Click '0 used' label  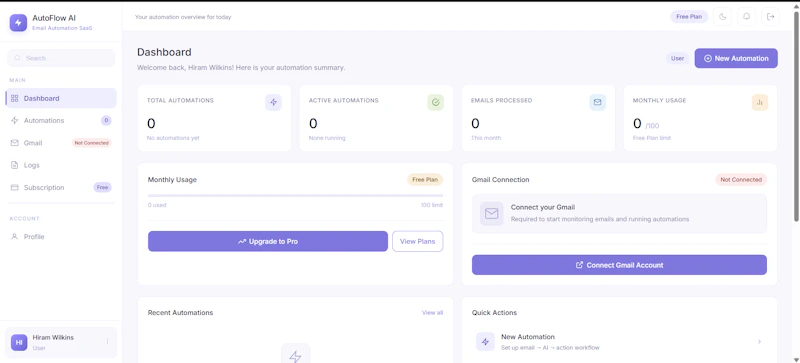157,205
